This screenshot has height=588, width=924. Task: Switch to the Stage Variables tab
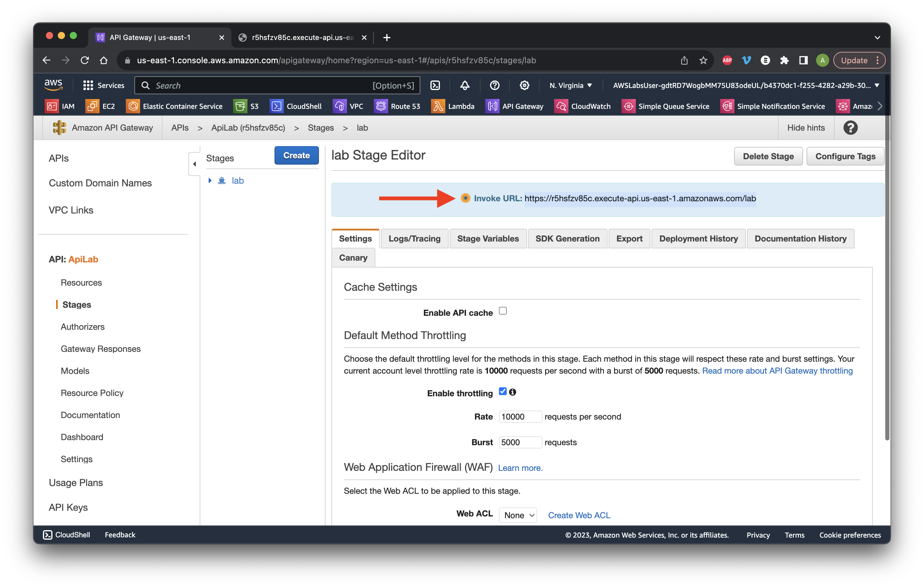coord(488,238)
